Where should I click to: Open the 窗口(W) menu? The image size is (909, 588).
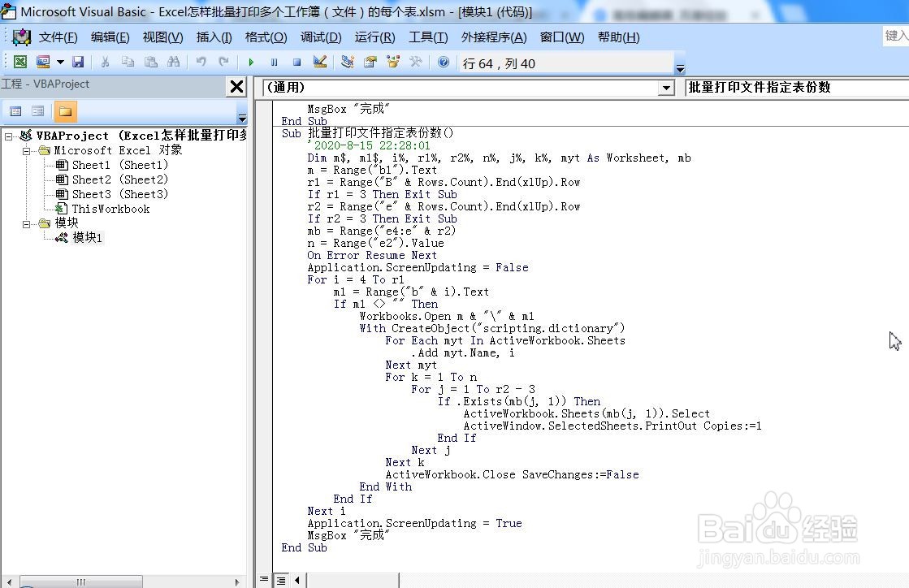pos(562,37)
